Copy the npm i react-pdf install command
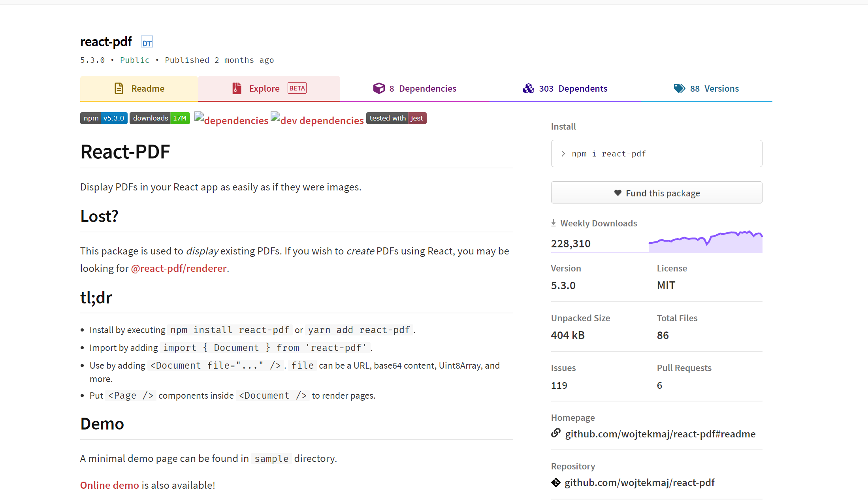Screen dimensions: 868x503 point(657,154)
